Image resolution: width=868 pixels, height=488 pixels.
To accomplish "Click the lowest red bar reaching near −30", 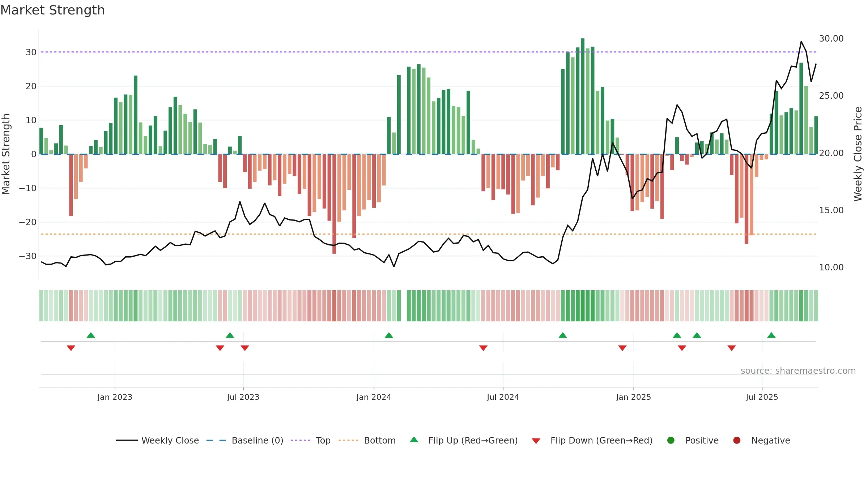I will (334, 204).
